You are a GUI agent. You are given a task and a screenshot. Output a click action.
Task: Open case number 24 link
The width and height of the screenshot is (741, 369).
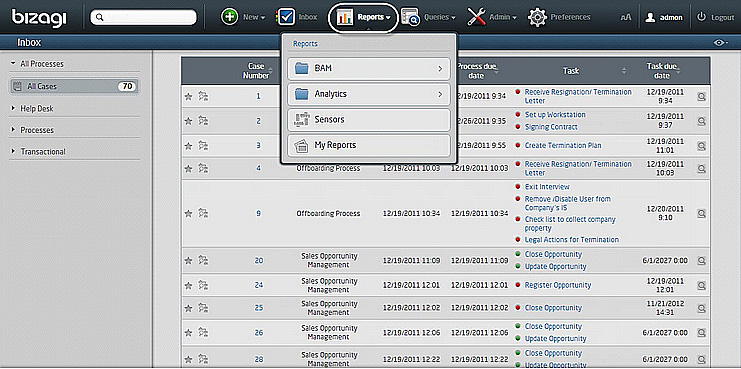pos(259,285)
